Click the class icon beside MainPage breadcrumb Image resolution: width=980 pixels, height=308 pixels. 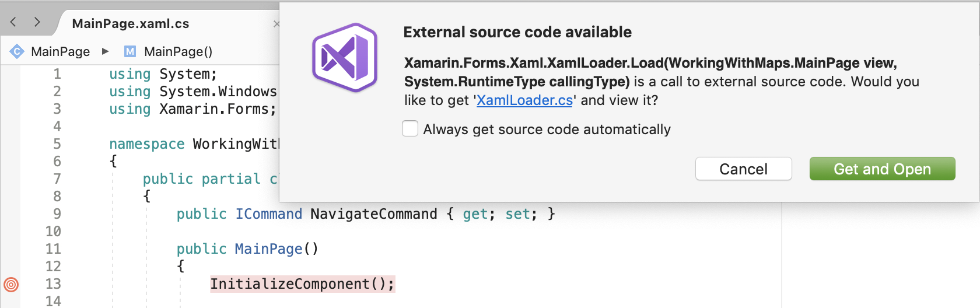pyautogui.click(x=17, y=51)
